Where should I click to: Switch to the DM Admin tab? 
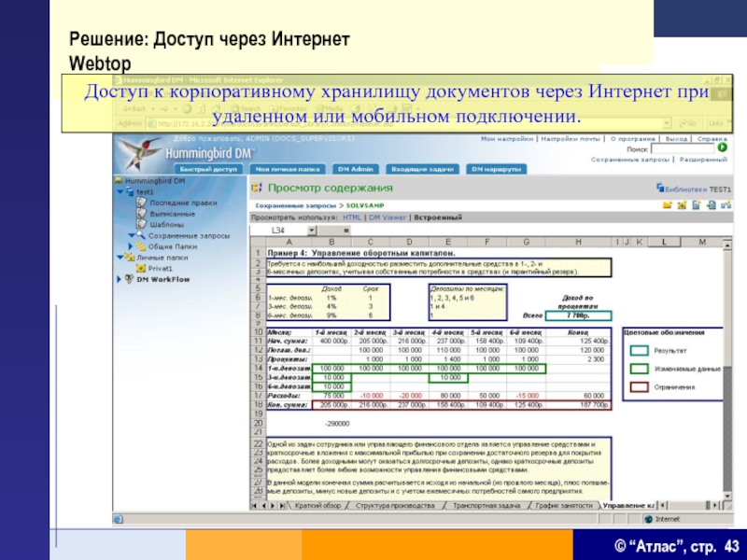pyautogui.click(x=356, y=169)
